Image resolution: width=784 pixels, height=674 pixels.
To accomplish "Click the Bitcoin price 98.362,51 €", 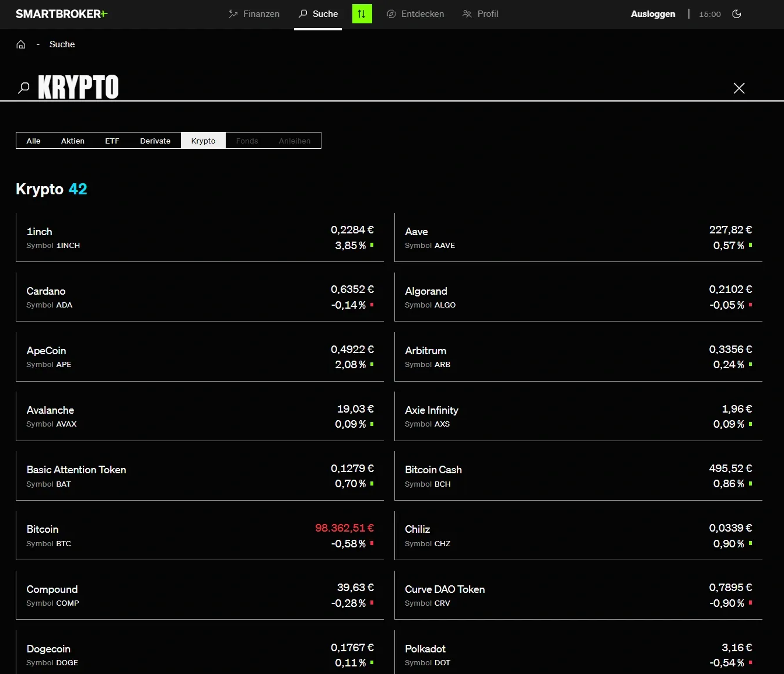I will tap(344, 528).
